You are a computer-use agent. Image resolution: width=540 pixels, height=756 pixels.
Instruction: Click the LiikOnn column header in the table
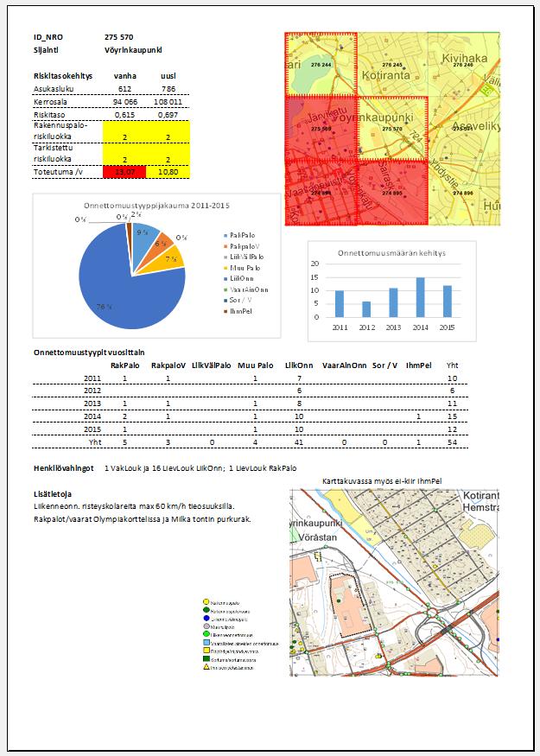[x=299, y=366]
